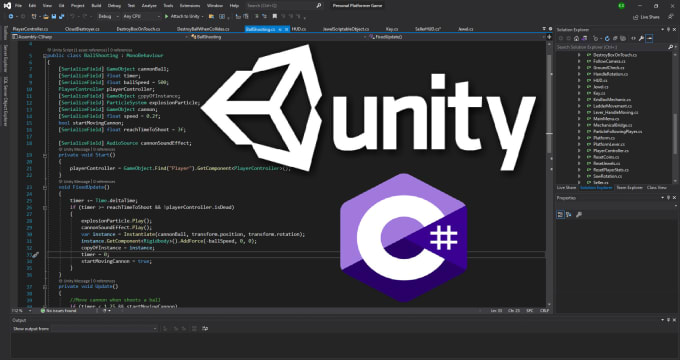Click the search magnifier icon in title bar
680x360 pixels.
(319, 6)
